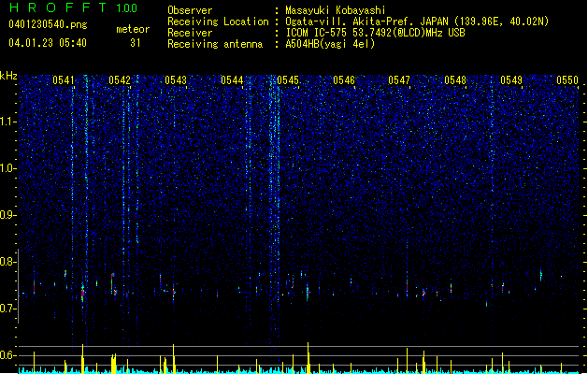Click the 0541 time marker
Viewport: 588px width, 374px height.
tap(64, 80)
